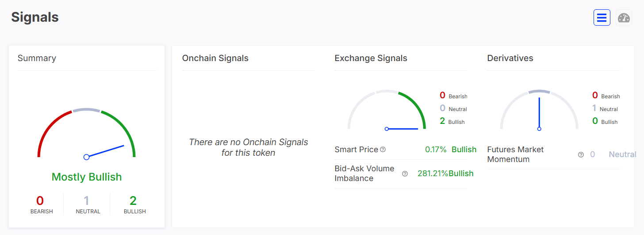Image resolution: width=644 pixels, height=235 pixels.
Task: Select the Smart Price signal row
Action: click(401, 150)
